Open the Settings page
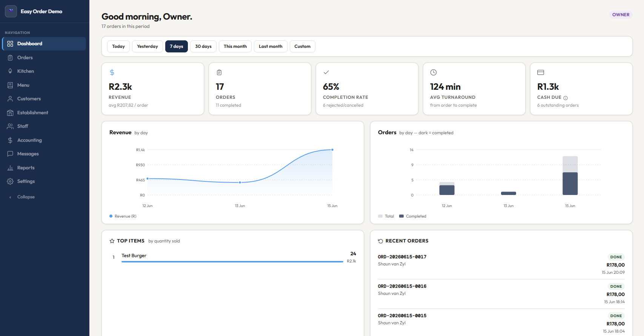The width and height of the screenshot is (644, 336). pos(44,181)
